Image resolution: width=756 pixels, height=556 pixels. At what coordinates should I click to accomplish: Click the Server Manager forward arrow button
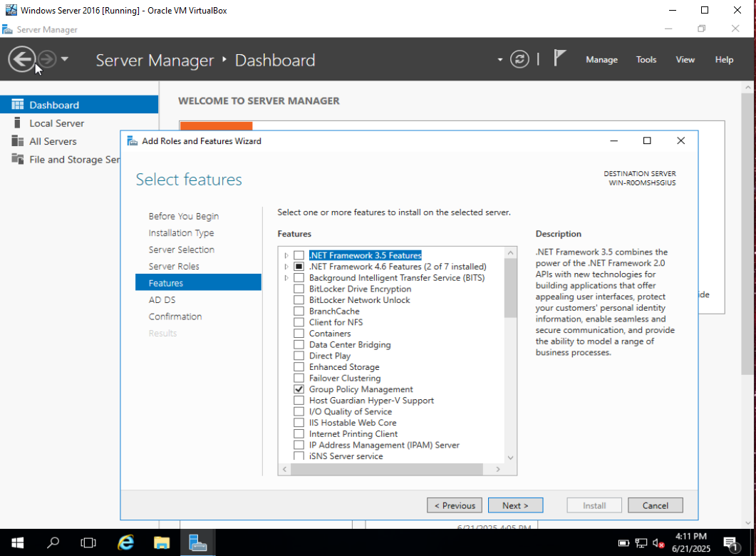click(x=47, y=59)
